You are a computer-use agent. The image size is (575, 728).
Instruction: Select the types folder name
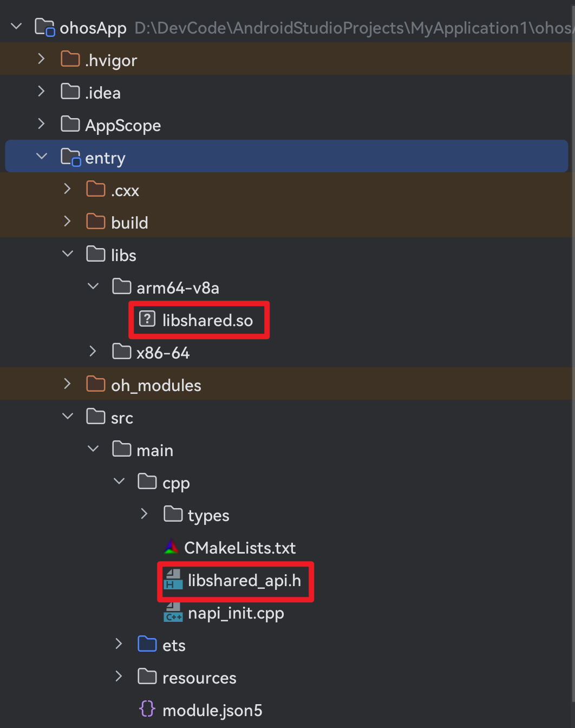(x=208, y=516)
